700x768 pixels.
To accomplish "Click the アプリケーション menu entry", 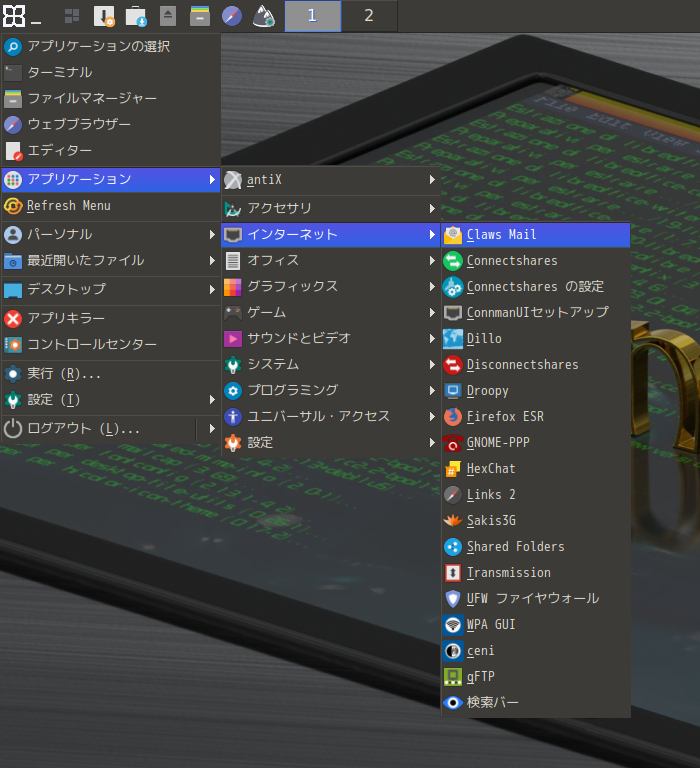I will (x=111, y=179).
